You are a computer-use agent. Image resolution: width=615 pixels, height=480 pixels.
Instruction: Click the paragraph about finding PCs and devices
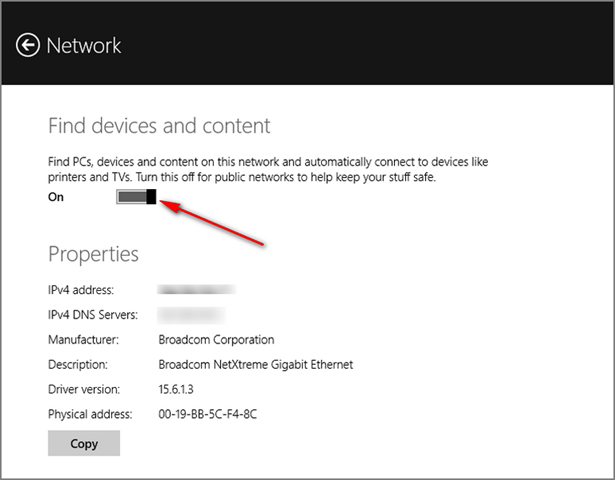[x=268, y=169]
